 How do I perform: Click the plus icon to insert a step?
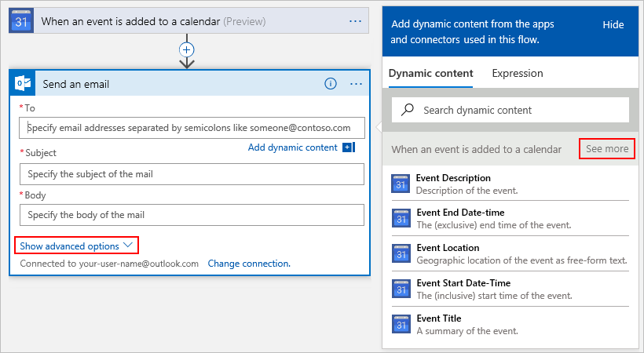[x=186, y=49]
